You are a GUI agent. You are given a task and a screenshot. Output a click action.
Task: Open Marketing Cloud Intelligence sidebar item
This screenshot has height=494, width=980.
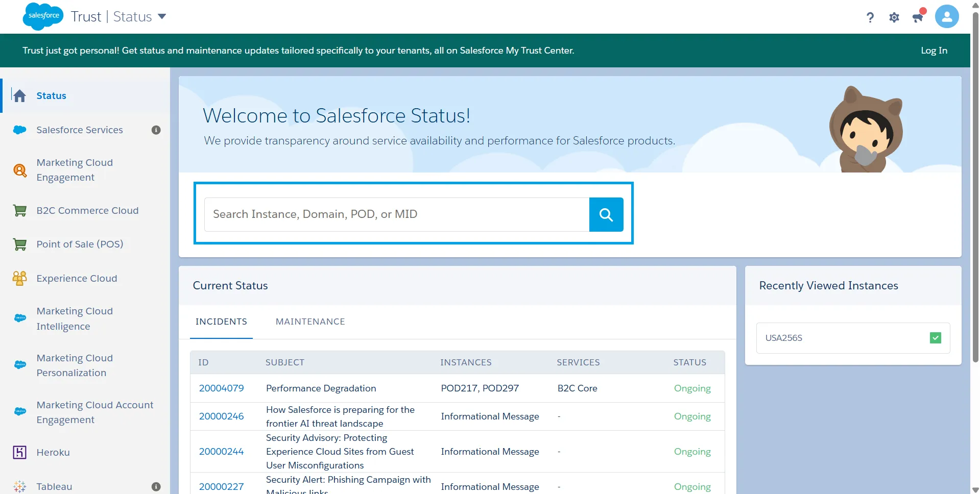pos(75,318)
